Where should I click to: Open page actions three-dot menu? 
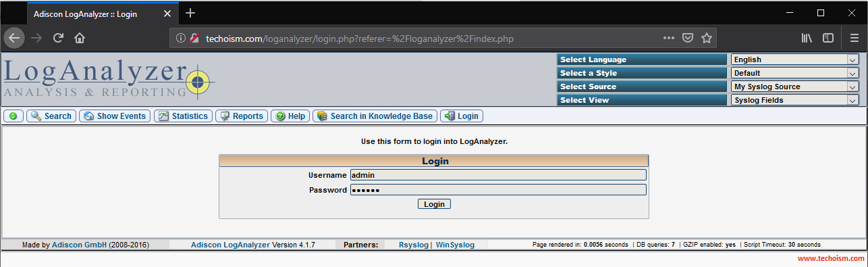pyautogui.click(x=668, y=38)
